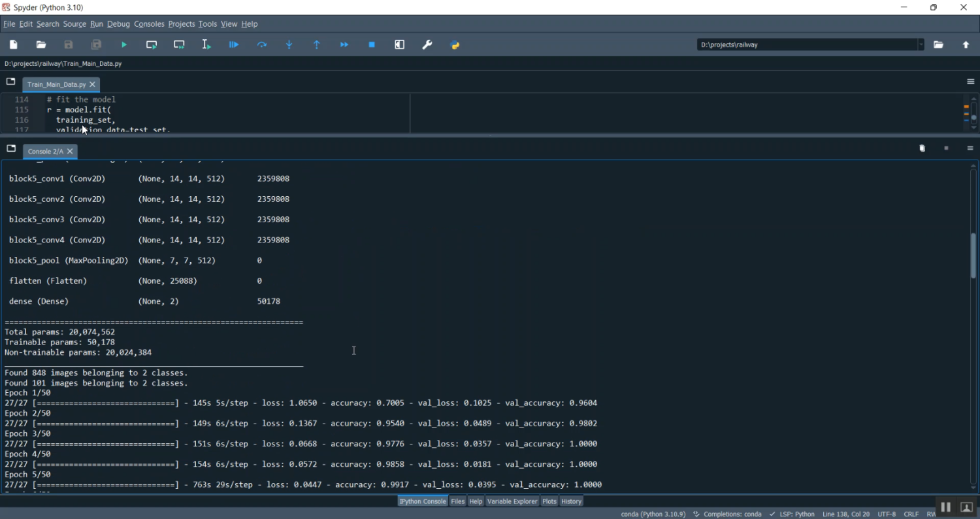The width and height of the screenshot is (980, 519).
Task: Open the PYTHONPATH manager Python icon
Action: pos(455,44)
